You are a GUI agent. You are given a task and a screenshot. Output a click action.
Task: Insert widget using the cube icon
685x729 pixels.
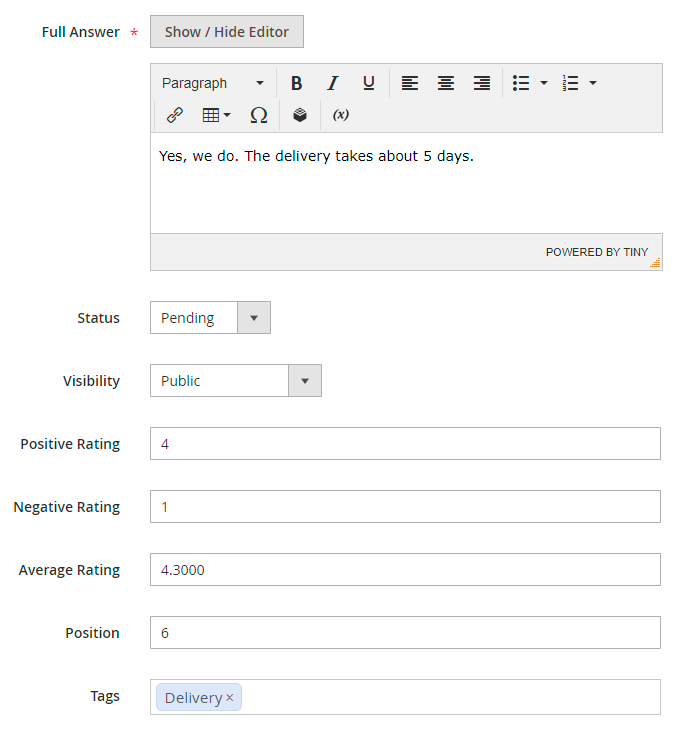[300, 115]
